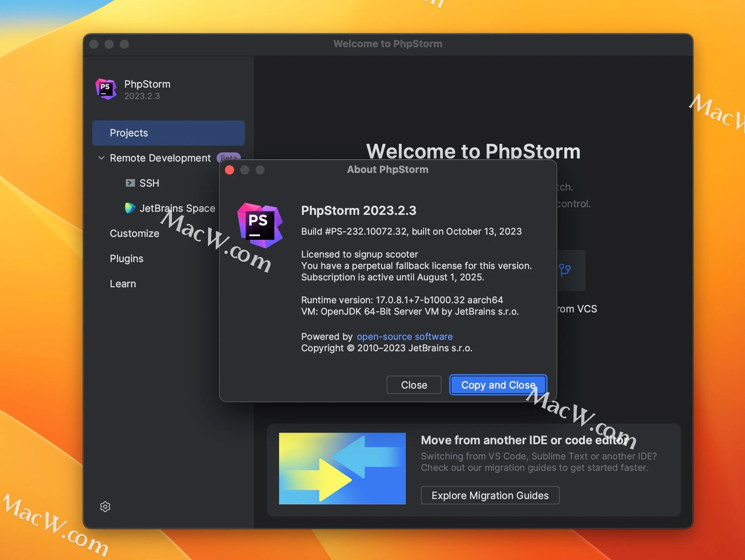Click the perpetual fallback license text

[416, 266]
